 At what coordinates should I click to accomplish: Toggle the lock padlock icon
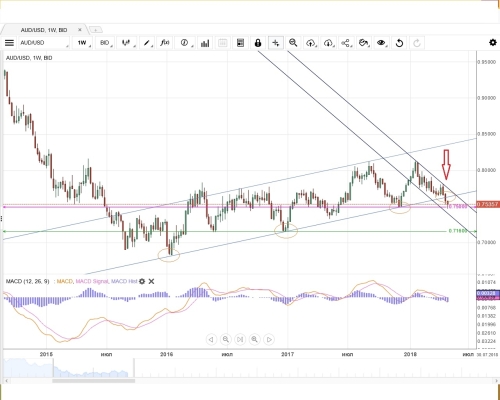(x=258, y=43)
